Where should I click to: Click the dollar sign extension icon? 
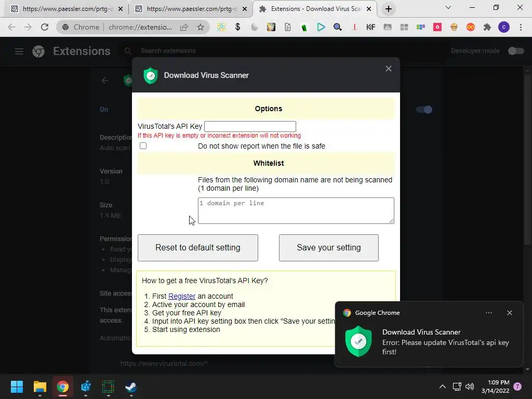[237, 27]
